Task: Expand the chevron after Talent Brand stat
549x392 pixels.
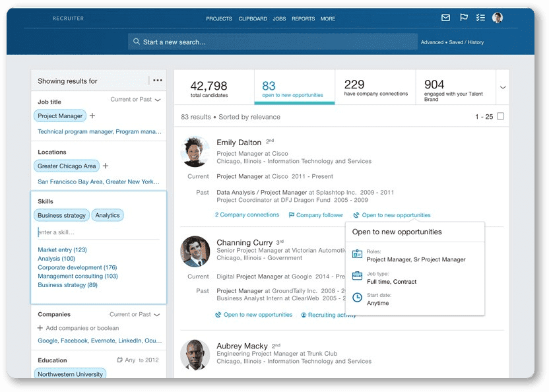Action: (x=503, y=88)
